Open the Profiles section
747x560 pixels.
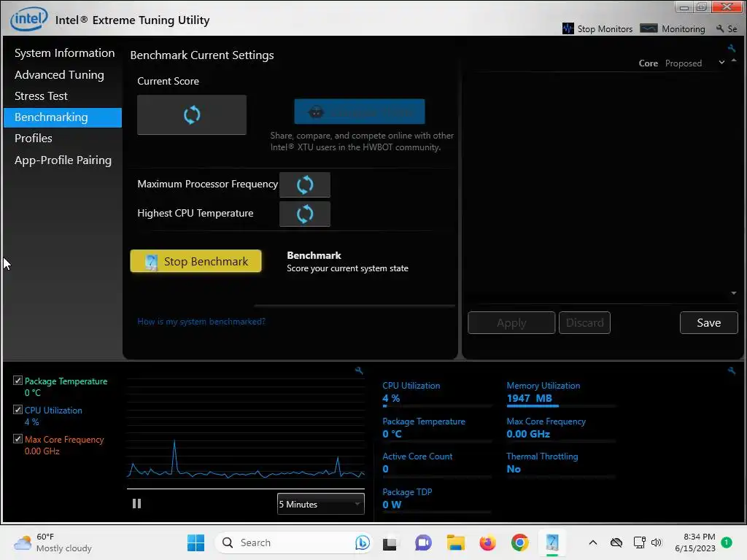pos(34,138)
